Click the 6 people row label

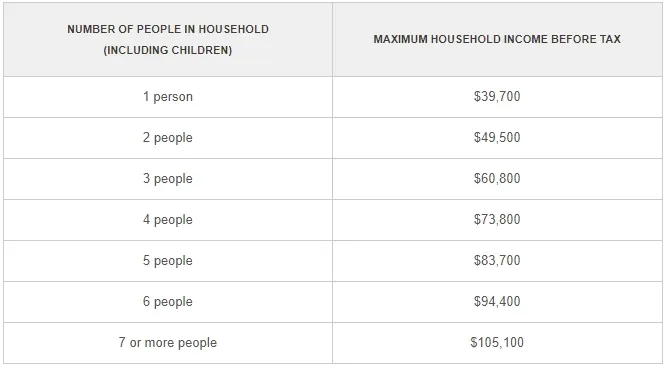[168, 302]
